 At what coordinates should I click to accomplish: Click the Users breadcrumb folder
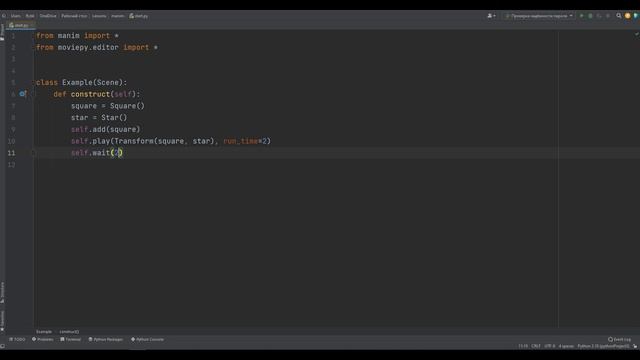pyautogui.click(x=16, y=16)
